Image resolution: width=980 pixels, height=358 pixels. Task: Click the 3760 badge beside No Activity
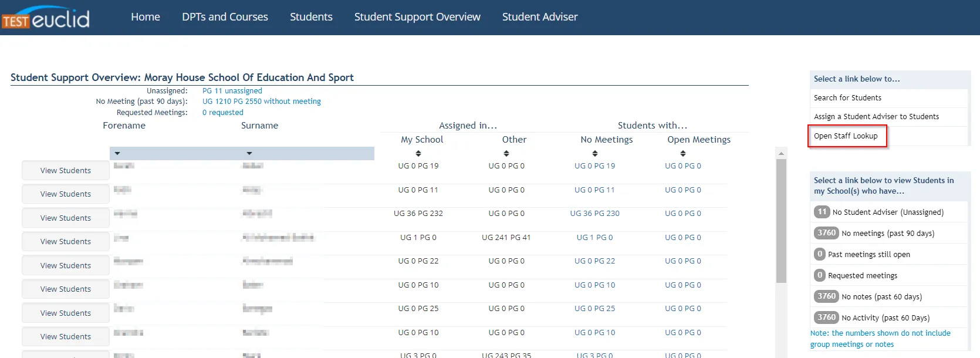pyautogui.click(x=826, y=318)
